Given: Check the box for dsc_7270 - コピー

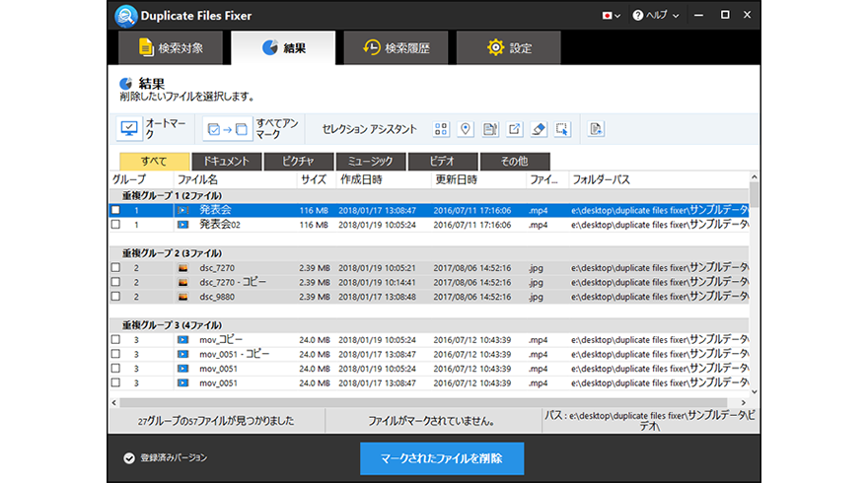Looking at the screenshot, I should tap(115, 282).
